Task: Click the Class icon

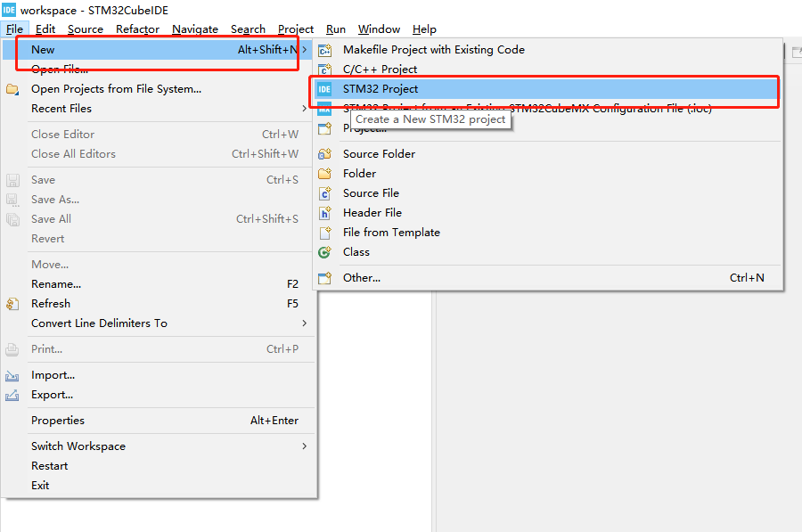Action: (324, 252)
